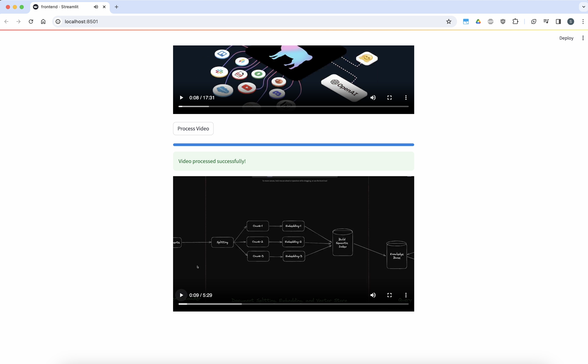The width and height of the screenshot is (588, 364).
Task: Open top video's more options menu
Action: pos(406,98)
